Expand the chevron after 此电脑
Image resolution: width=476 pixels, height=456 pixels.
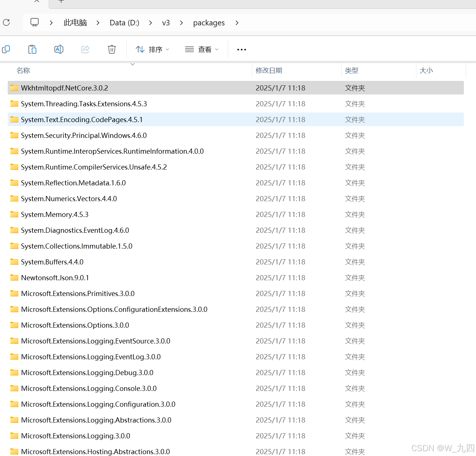[x=98, y=23]
